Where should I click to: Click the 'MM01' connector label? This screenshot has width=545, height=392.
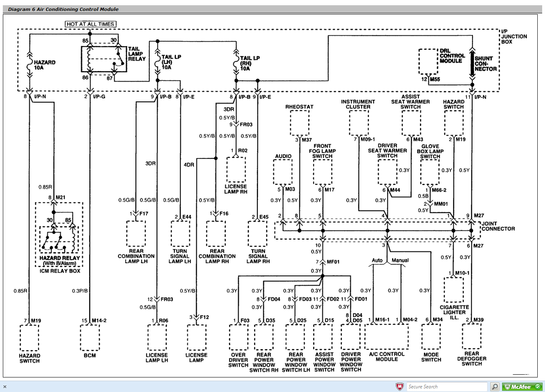[x=441, y=204]
